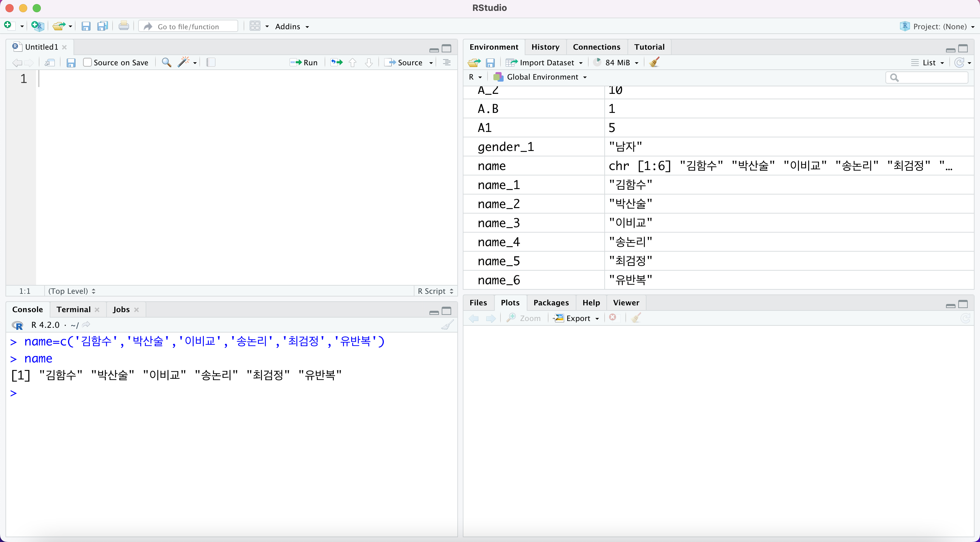Click the create a project icon
This screenshot has height=542, width=980.
pos(37,26)
